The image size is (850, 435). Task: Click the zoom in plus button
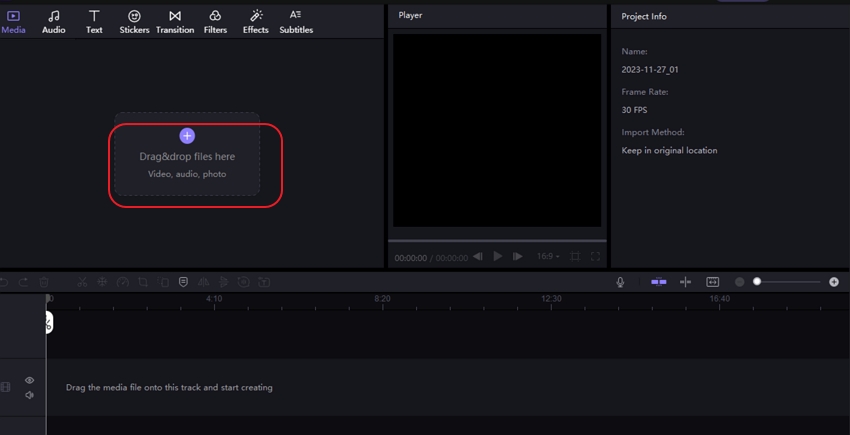[x=834, y=282]
